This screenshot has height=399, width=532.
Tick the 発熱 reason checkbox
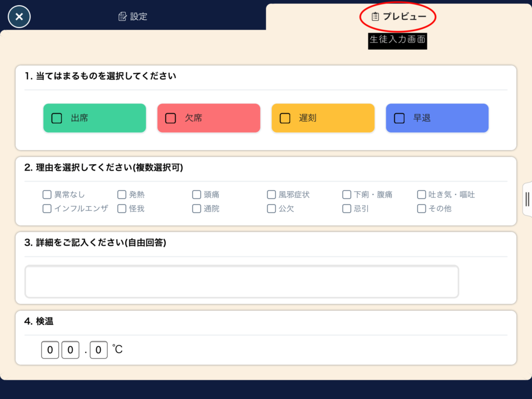point(122,194)
